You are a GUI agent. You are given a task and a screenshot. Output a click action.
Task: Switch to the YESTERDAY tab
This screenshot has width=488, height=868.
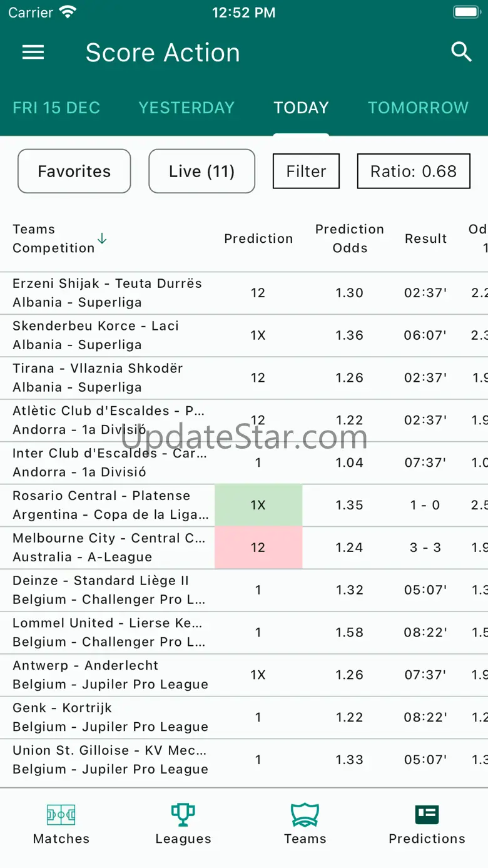tap(186, 108)
